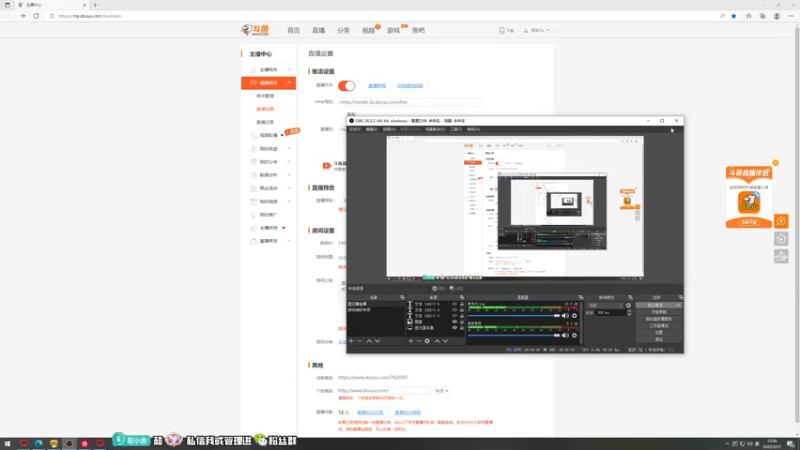Image resolution: width=800 pixels, height=450 pixels.
Task: Click the Douyu logo in the header
Action: (x=255, y=30)
